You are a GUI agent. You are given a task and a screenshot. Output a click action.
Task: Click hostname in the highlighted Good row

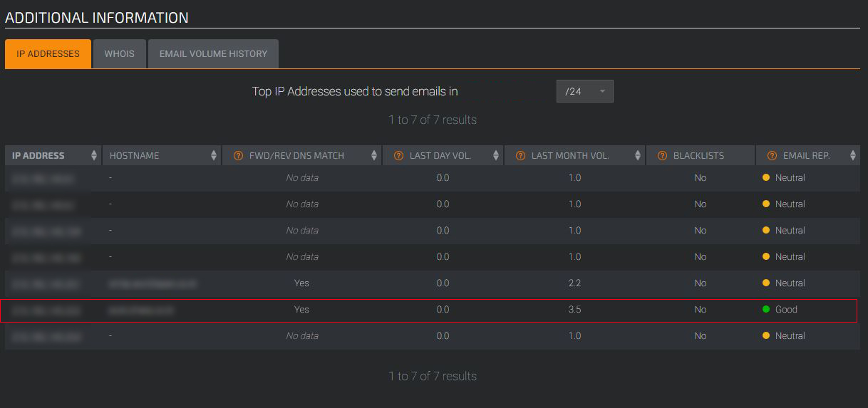pos(141,310)
